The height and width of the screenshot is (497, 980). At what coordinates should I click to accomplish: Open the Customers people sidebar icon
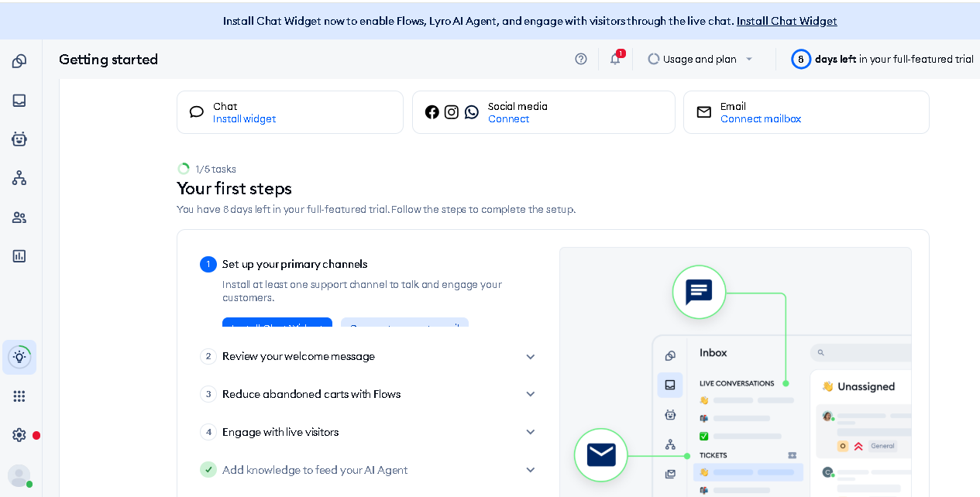(19, 217)
